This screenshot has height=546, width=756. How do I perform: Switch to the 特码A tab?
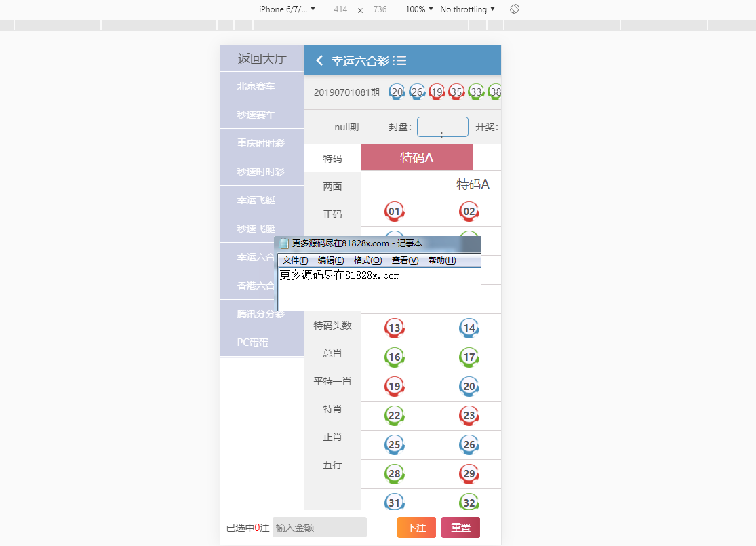416,158
